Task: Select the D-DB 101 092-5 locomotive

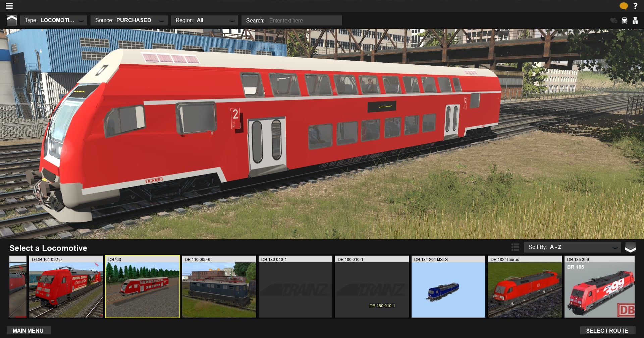Action: pyautogui.click(x=66, y=287)
